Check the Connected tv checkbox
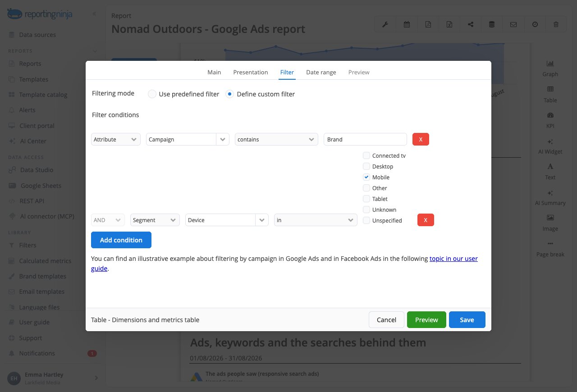The height and width of the screenshot is (392, 577). coord(366,155)
